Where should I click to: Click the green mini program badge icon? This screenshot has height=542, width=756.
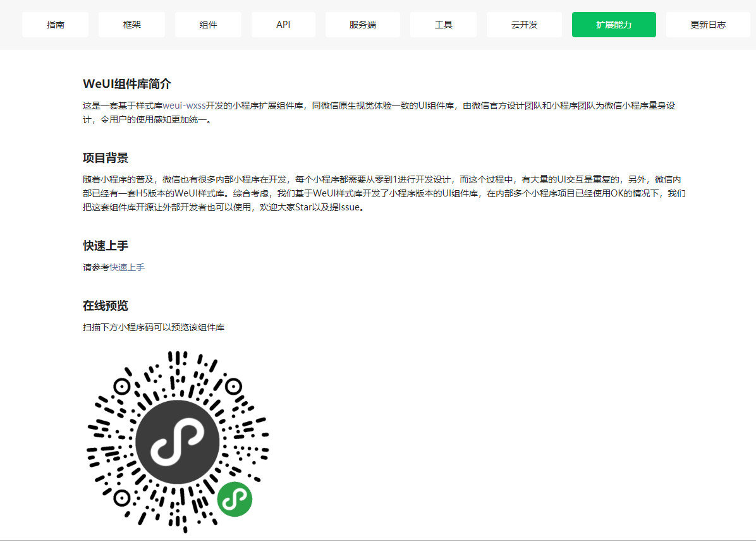[x=235, y=499]
